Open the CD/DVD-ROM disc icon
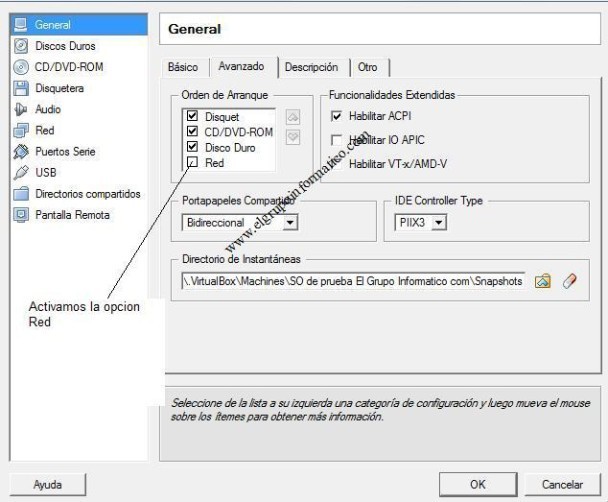The width and height of the screenshot is (608, 502). (x=21, y=67)
